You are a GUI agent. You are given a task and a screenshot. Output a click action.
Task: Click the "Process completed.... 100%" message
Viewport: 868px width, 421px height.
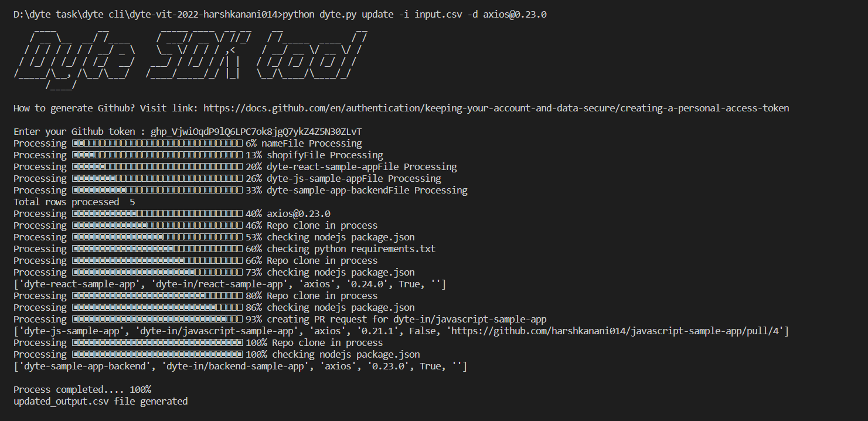coord(82,389)
